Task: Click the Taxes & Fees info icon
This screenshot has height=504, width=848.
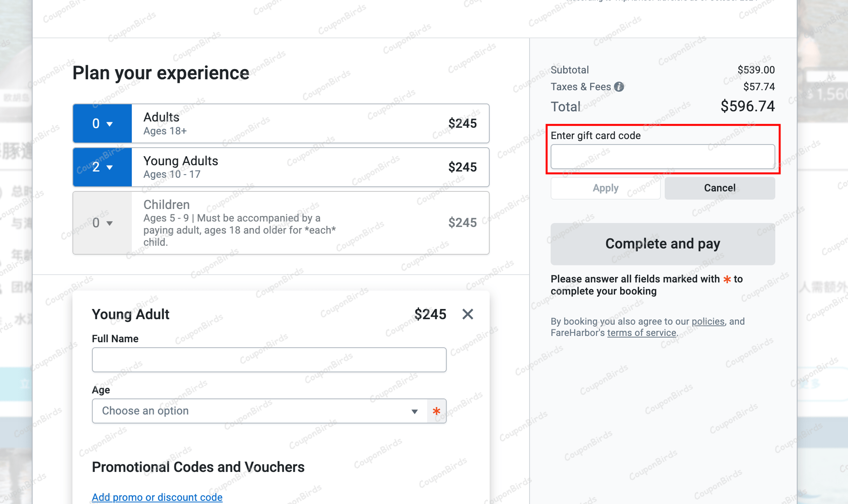Action: [x=619, y=87]
